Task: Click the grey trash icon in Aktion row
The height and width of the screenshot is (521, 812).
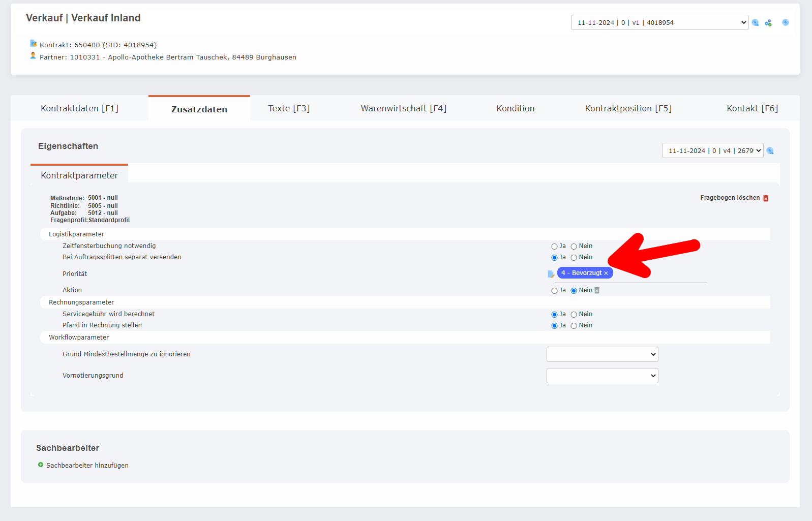Action: click(597, 291)
